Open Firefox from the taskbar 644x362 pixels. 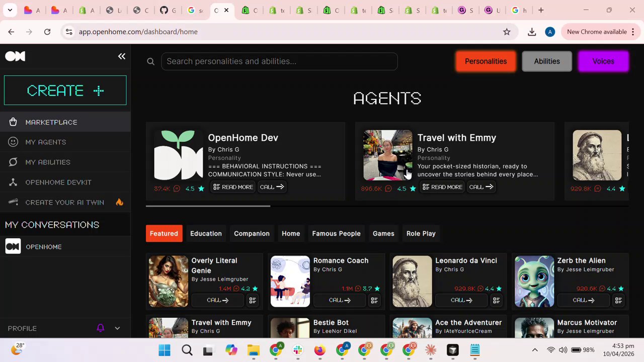pos(319,350)
